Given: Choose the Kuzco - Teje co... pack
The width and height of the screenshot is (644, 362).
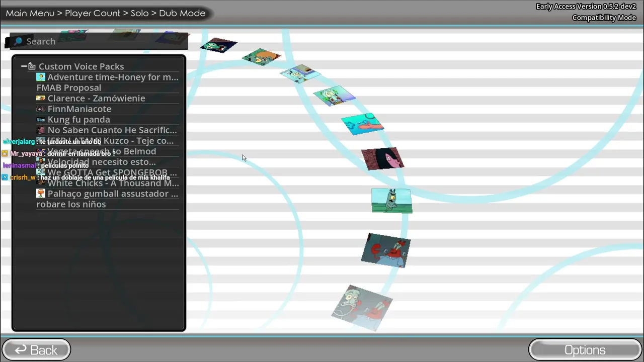Looking at the screenshot, I should (108, 141).
